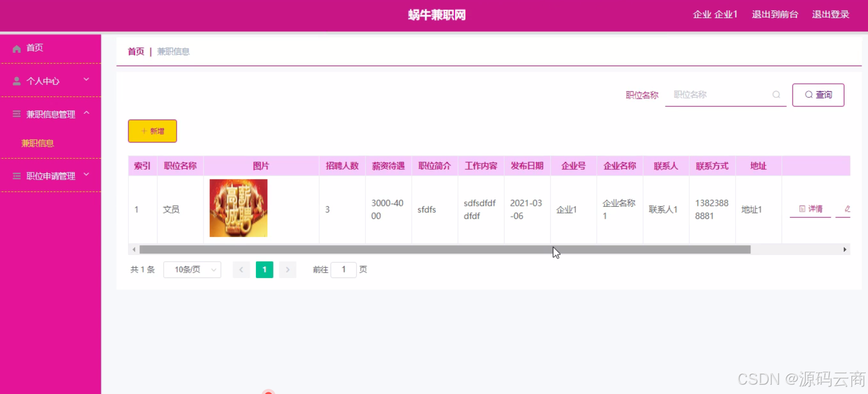Click the 联系方式 column header
The image size is (868, 394).
click(712, 166)
